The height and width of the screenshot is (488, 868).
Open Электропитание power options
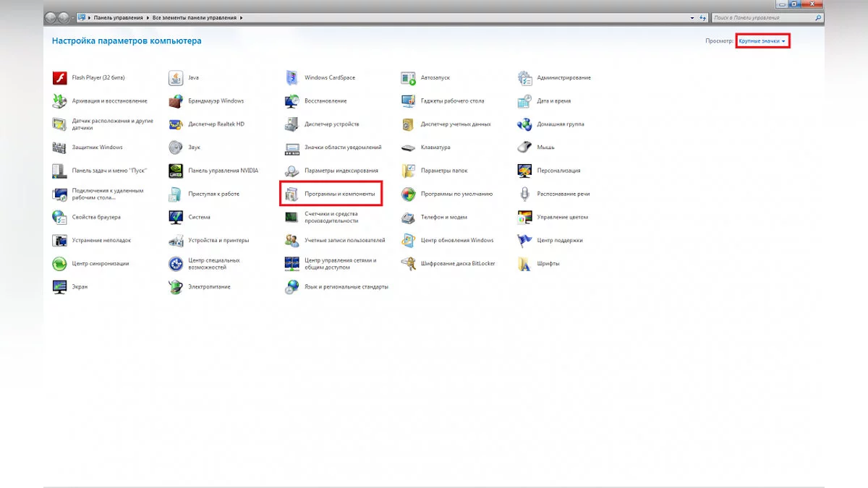(x=209, y=287)
